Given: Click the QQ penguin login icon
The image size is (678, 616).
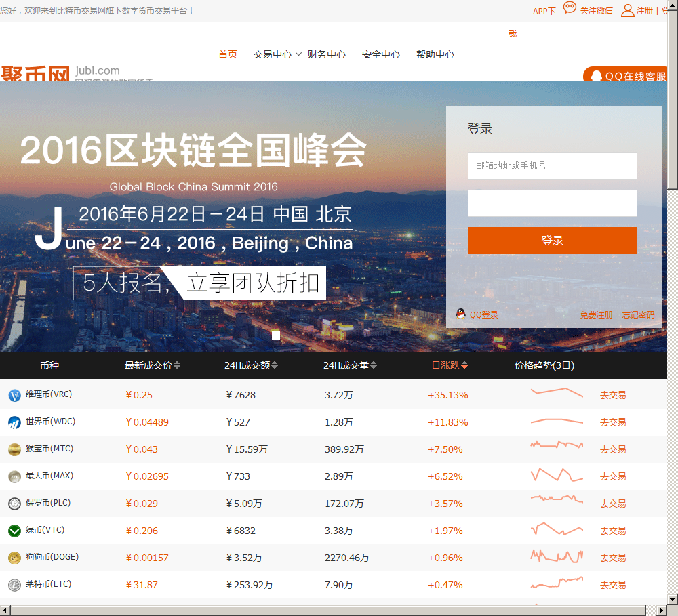Looking at the screenshot, I should [461, 314].
